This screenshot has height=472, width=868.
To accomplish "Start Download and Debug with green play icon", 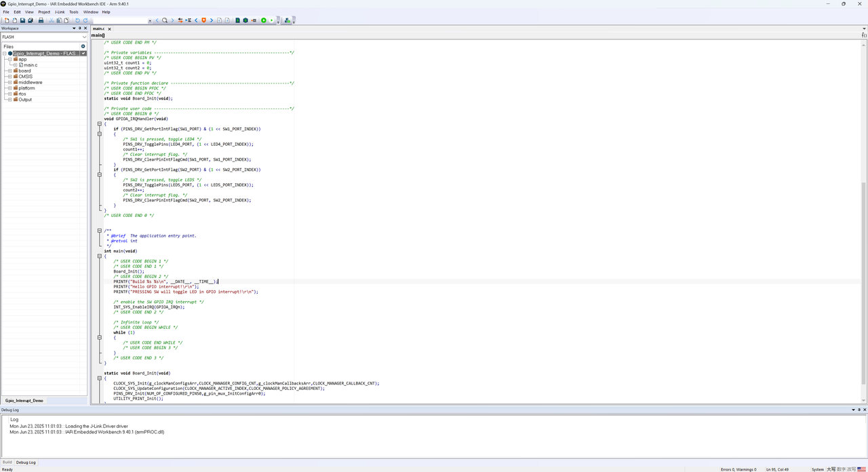I will point(263,20).
